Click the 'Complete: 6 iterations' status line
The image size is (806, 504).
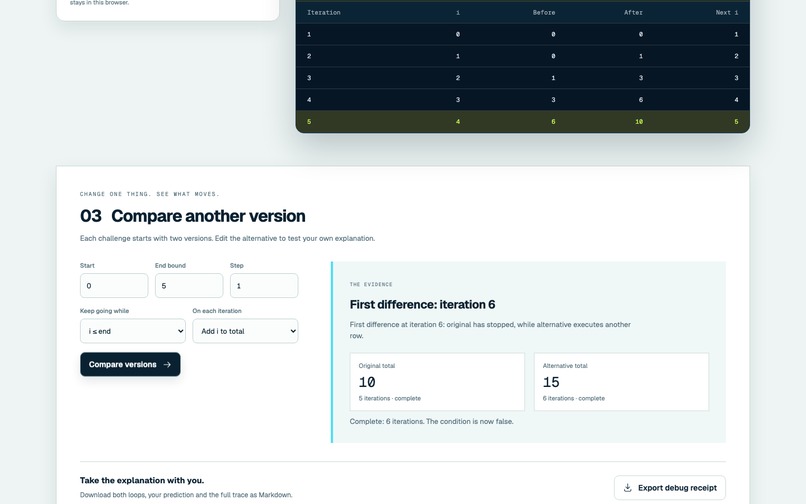tap(431, 421)
